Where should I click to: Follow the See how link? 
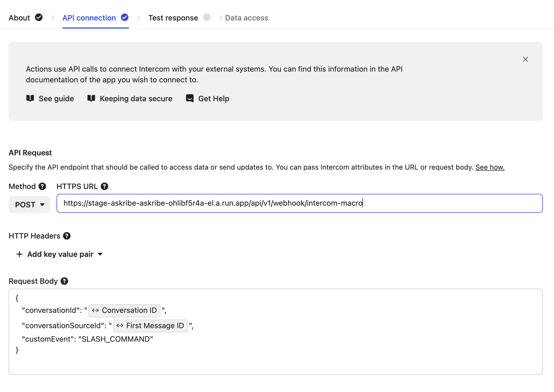[490, 167]
